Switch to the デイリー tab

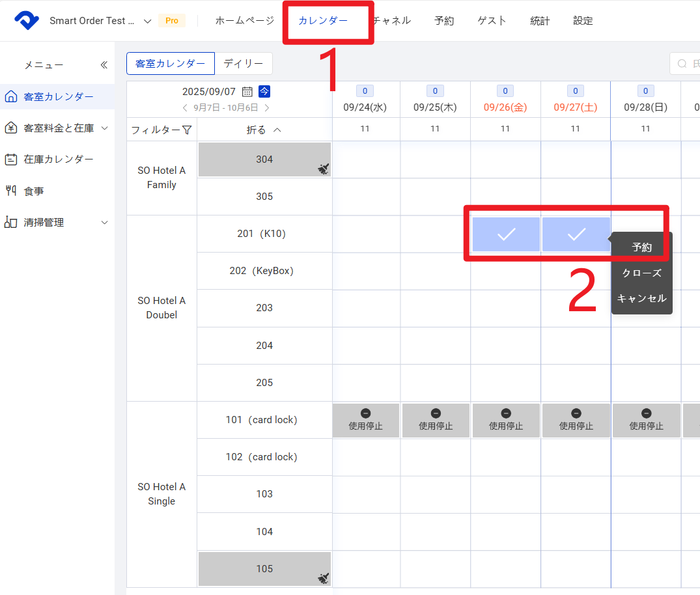[x=244, y=64]
